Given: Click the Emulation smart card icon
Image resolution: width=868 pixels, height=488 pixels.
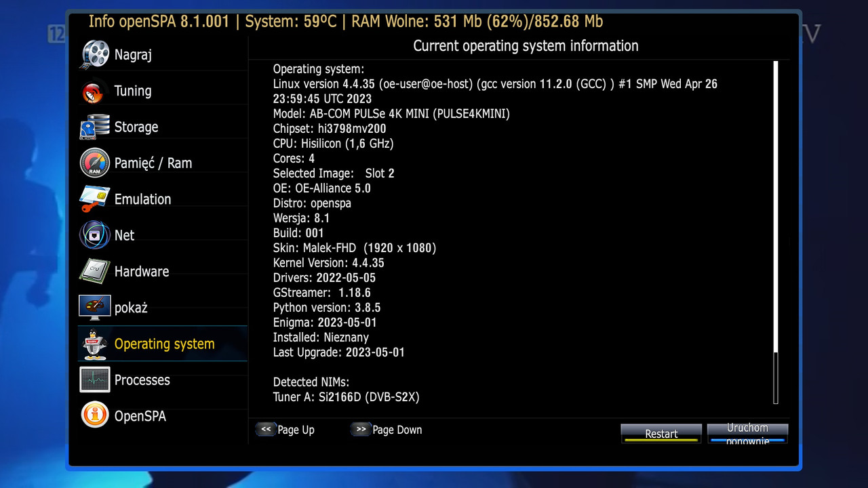Looking at the screenshot, I should [x=95, y=199].
